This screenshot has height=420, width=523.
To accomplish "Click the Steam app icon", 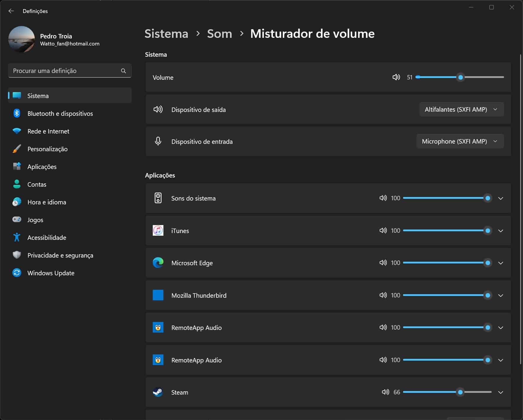I will coord(158,392).
